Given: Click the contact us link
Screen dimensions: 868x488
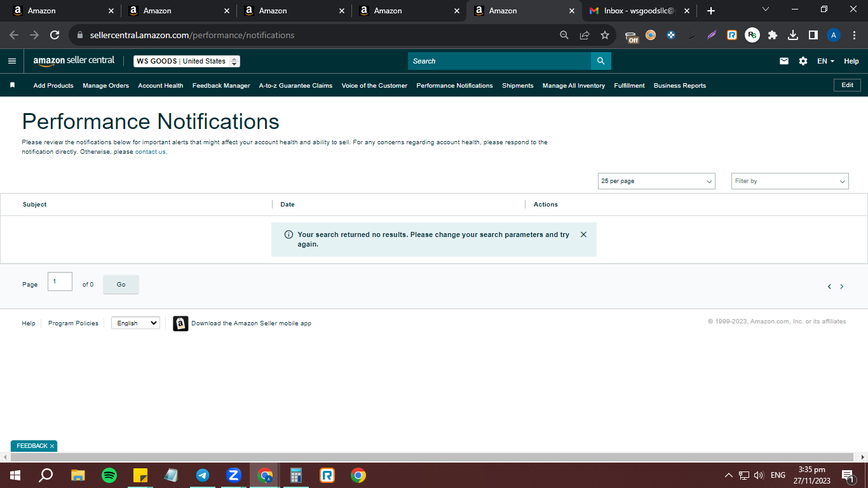Looking at the screenshot, I should click(151, 152).
